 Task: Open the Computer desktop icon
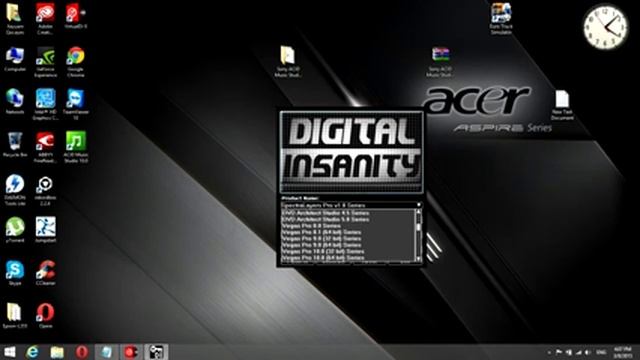click(15, 59)
